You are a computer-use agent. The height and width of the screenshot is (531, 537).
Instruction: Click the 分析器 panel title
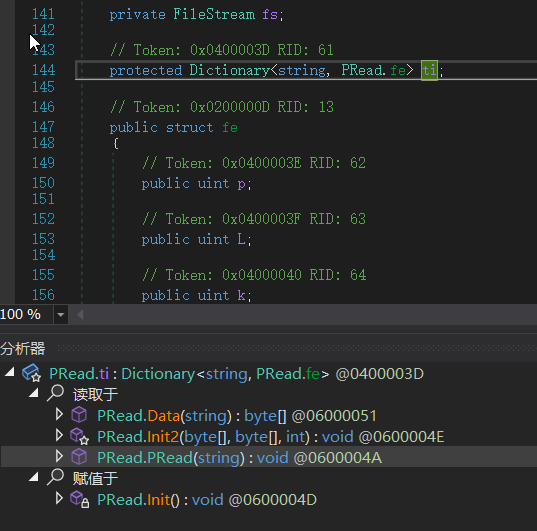click(x=23, y=348)
